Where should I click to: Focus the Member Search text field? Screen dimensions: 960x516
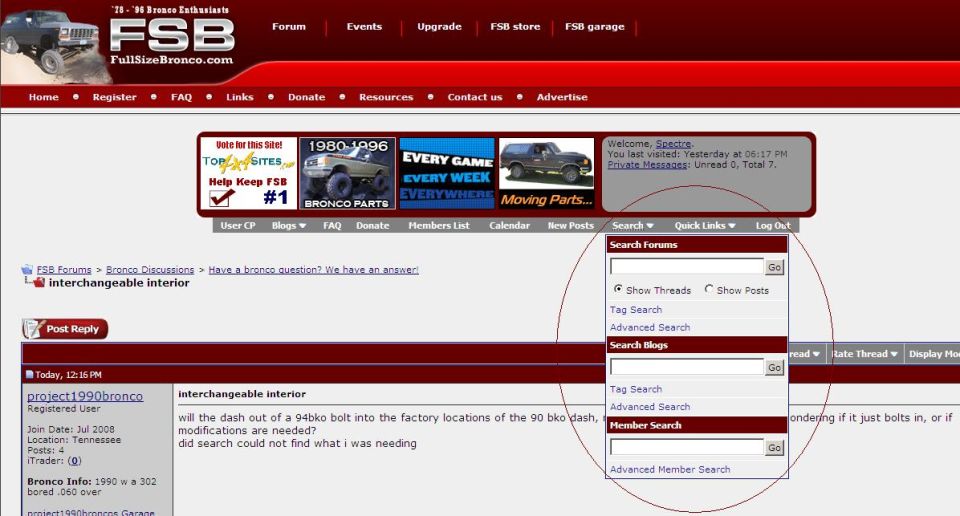(x=687, y=447)
